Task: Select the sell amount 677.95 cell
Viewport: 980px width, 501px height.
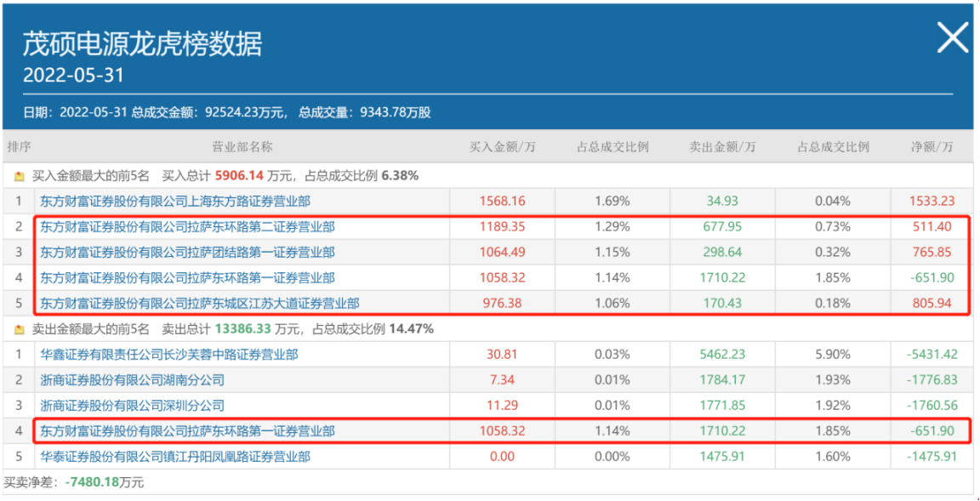Action: (x=722, y=227)
